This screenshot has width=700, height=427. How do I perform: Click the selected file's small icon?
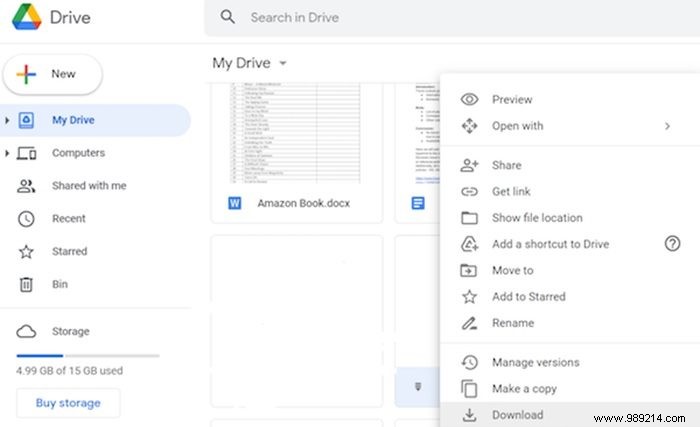click(418, 387)
